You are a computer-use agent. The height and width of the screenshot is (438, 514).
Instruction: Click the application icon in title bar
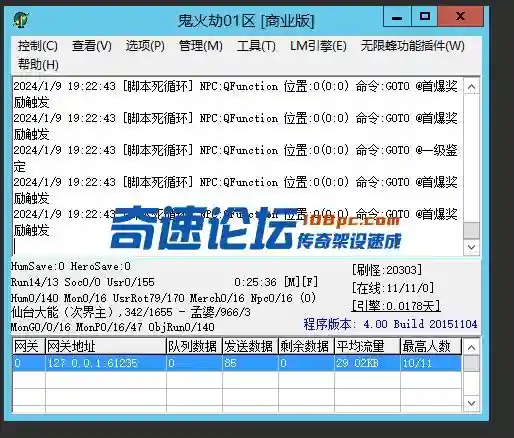[21, 20]
